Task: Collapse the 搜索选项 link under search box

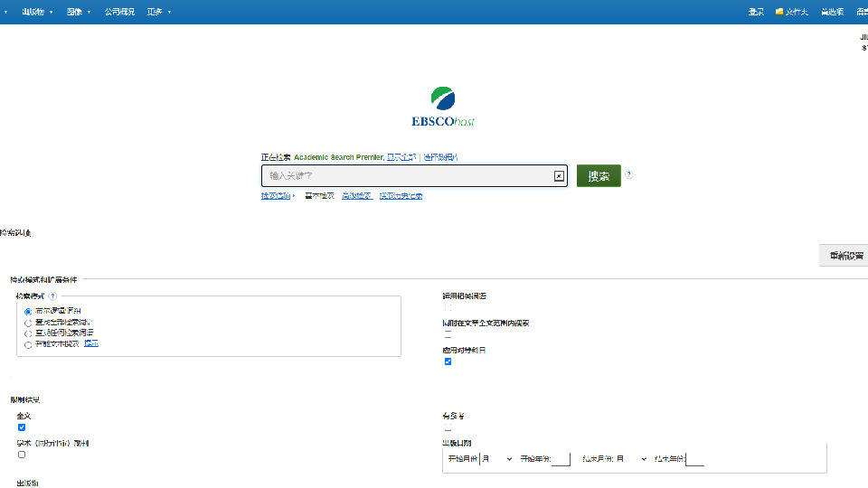Action: 278,196
